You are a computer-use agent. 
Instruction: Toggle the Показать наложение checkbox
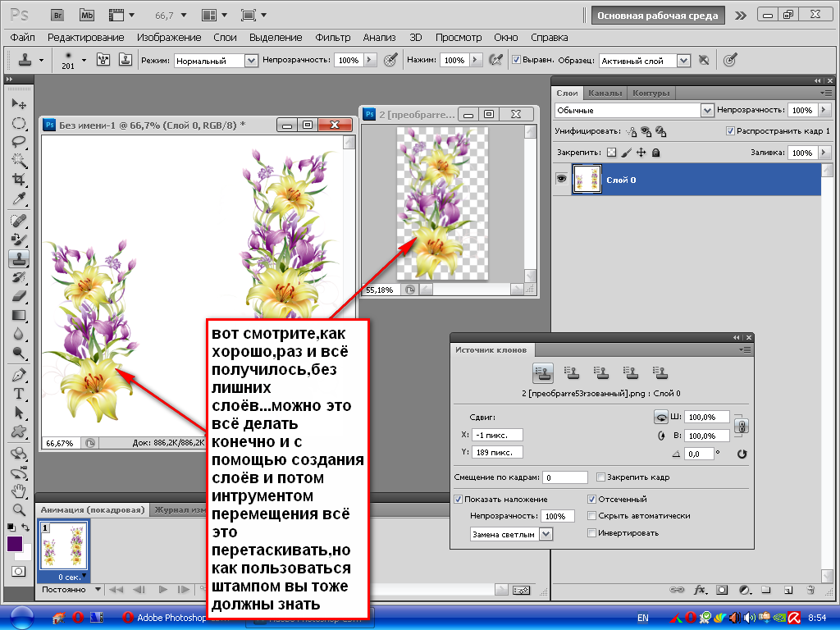pos(459,499)
